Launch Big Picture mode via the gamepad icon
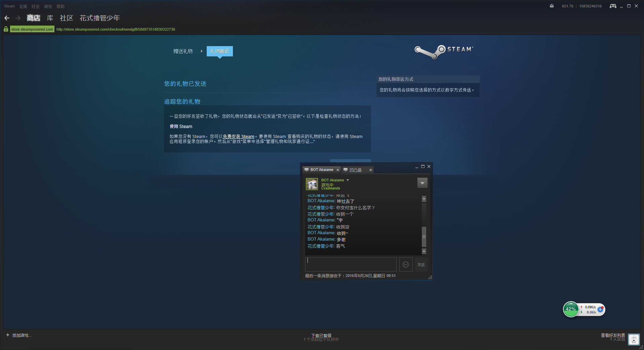 [613, 6]
